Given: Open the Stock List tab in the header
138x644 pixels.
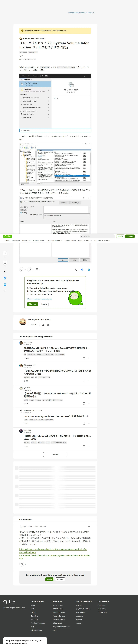Looking at the screenshot, I should coord(26,241).
